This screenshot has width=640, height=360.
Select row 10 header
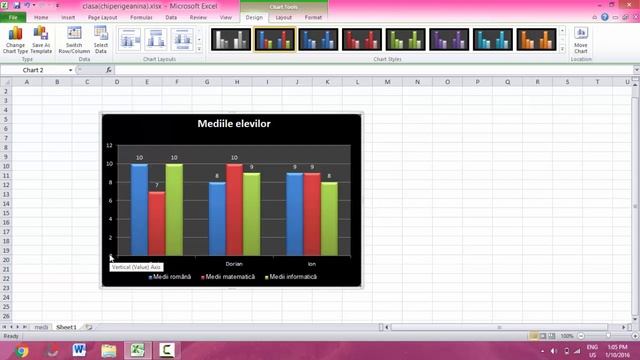(6, 166)
